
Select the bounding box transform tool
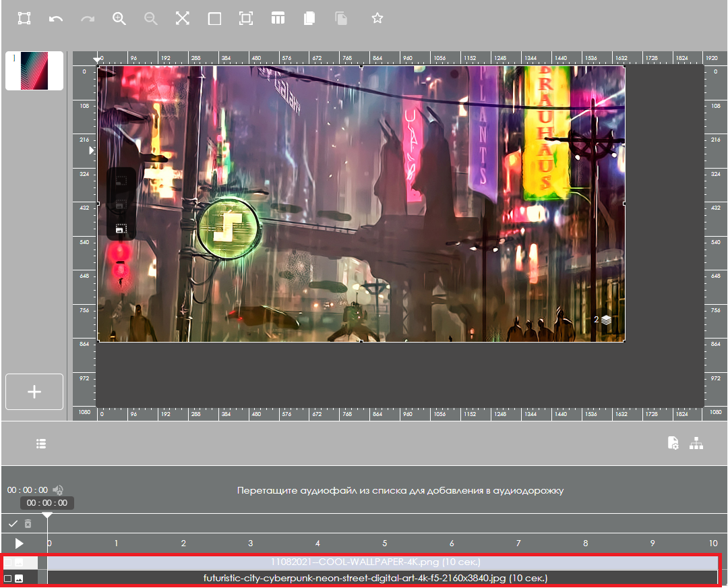(x=24, y=19)
